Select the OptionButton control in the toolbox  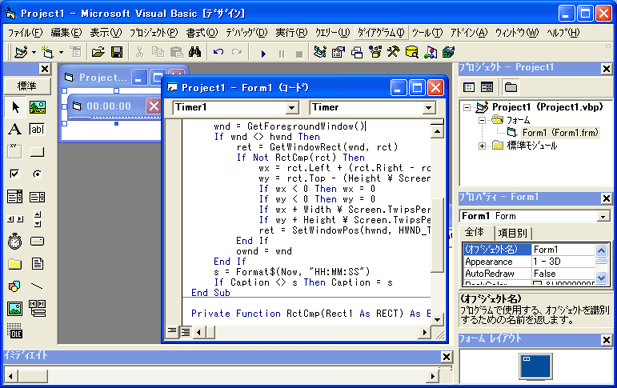click(x=37, y=174)
